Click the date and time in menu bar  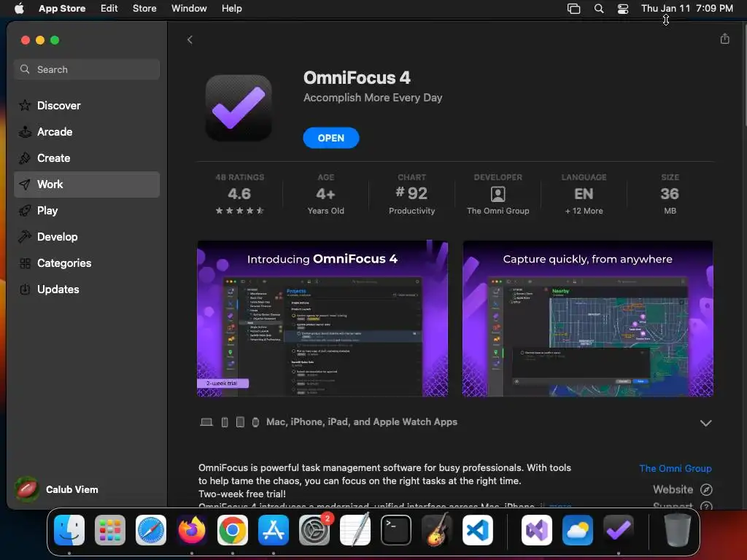pos(687,9)
